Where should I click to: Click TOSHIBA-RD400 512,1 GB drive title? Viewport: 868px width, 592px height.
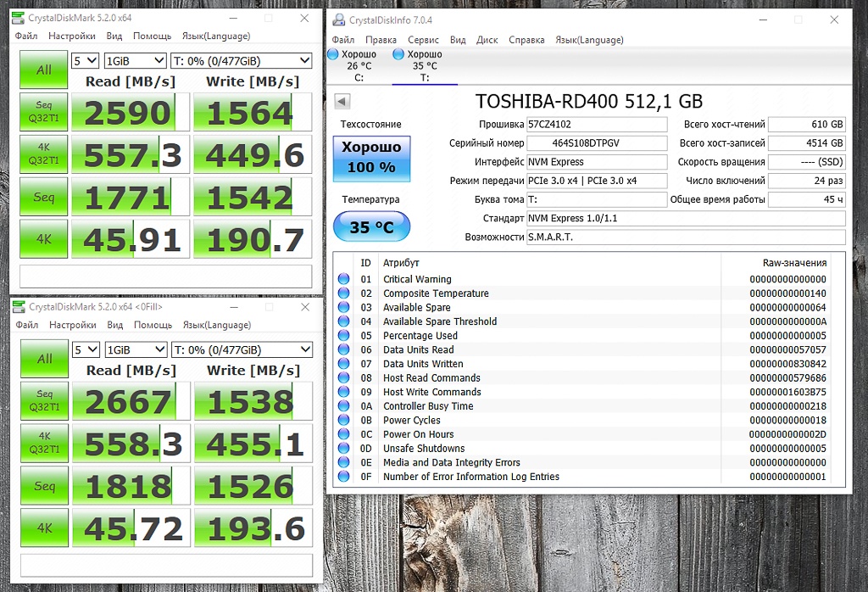[589, 101]
